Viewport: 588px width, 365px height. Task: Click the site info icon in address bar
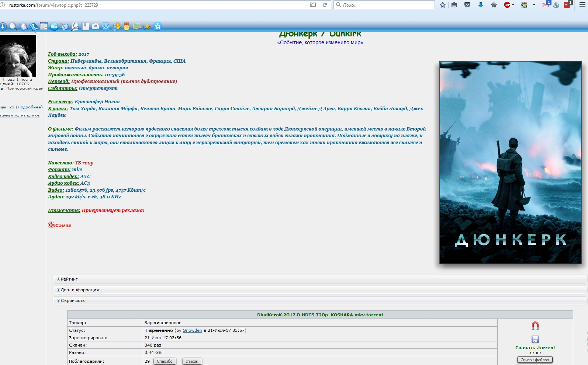(x=3, y=5)
